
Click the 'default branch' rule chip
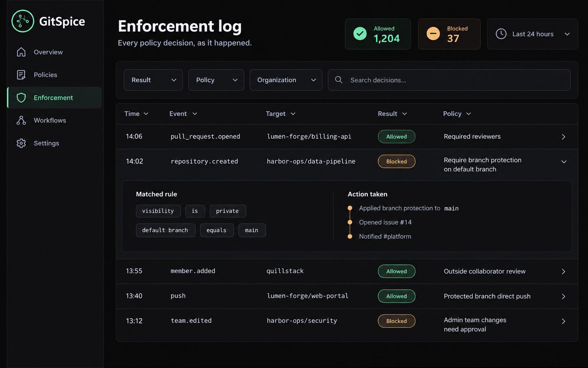(165, 230)
